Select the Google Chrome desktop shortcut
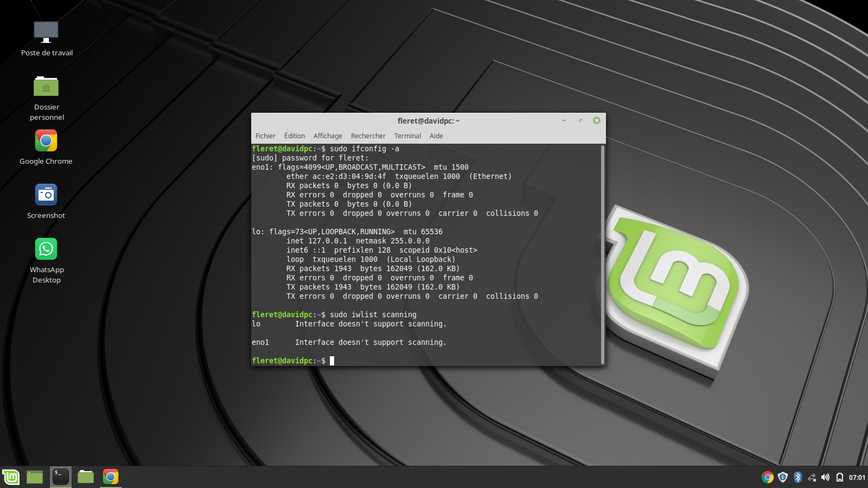 (x=46, y=141)
